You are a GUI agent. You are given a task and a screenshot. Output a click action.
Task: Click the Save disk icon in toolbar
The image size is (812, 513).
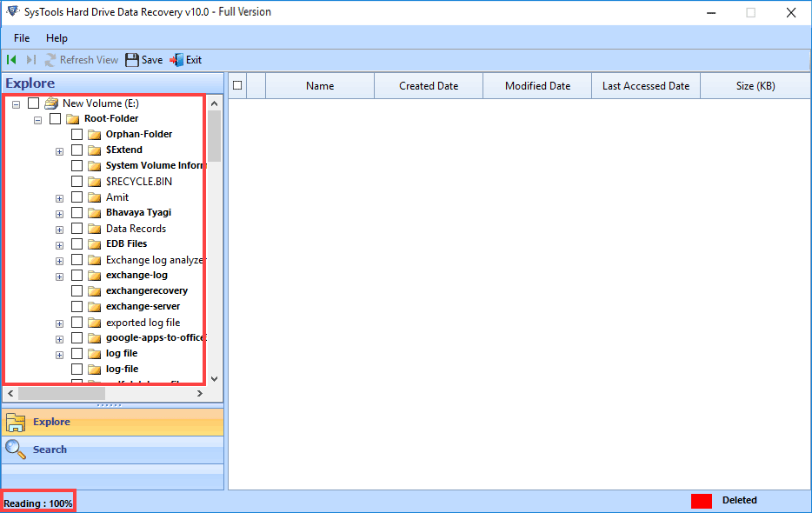pyautogui.click(x=132, y=60)
